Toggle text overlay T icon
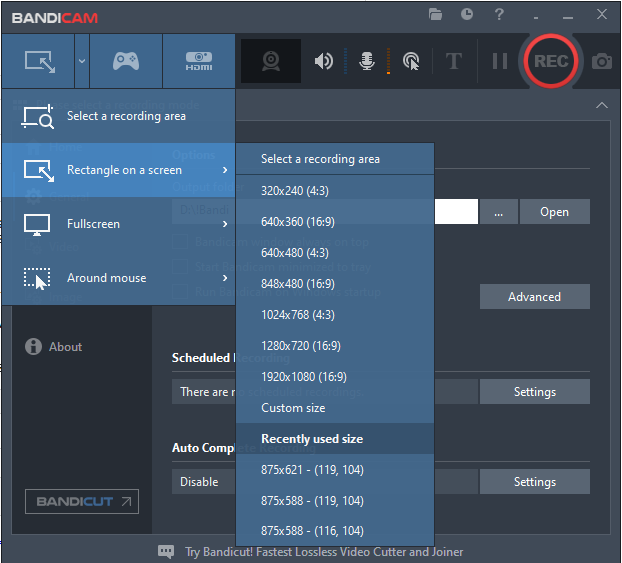 [453, 61]
